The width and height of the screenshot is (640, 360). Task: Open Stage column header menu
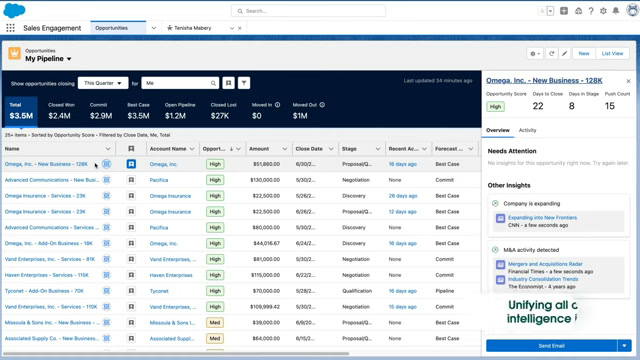[x=378, y=149]
